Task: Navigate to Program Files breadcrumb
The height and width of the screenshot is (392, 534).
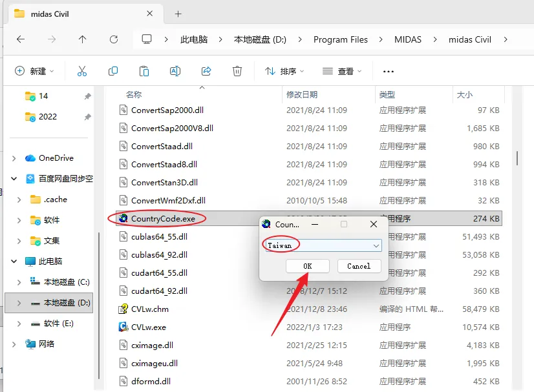Action: click(x=341, y=39)
